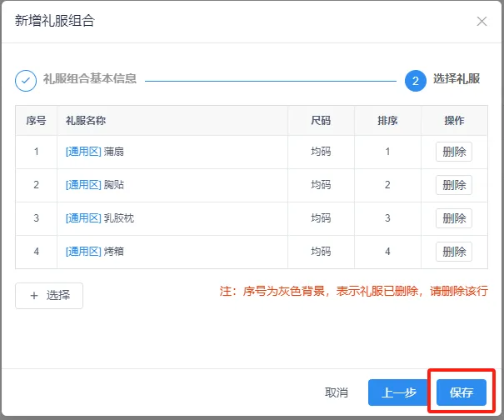Close the 新增礼服组合 dialog with X icon
Image resolution: width=504 pixels, height=420 pixels.
tap(482, 22)
